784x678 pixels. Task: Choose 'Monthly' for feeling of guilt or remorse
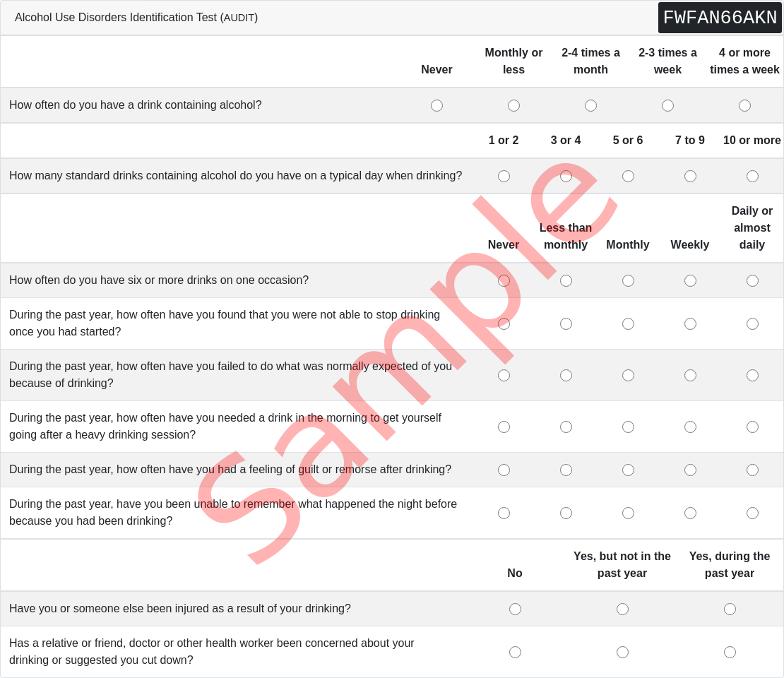click(628, 470)
